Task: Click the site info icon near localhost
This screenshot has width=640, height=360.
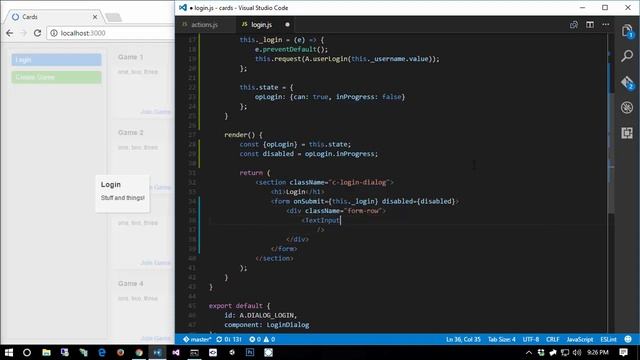Action: pos(54,33)
